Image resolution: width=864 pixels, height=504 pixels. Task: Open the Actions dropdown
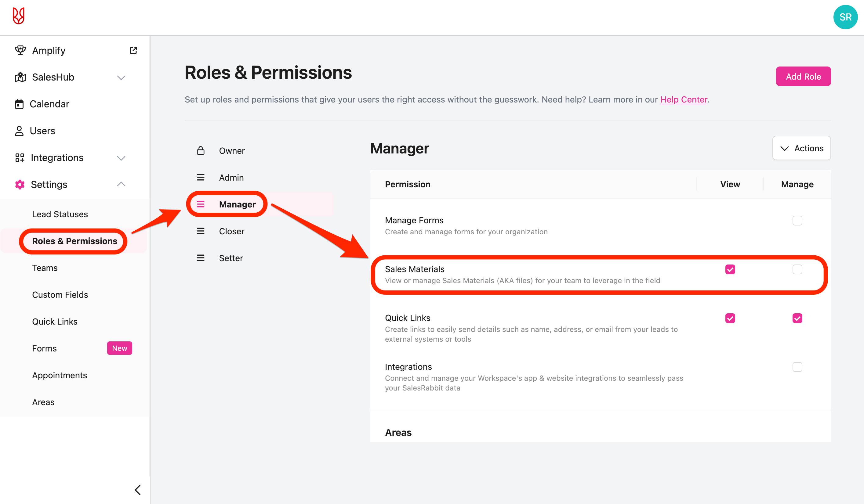[801, 148]
